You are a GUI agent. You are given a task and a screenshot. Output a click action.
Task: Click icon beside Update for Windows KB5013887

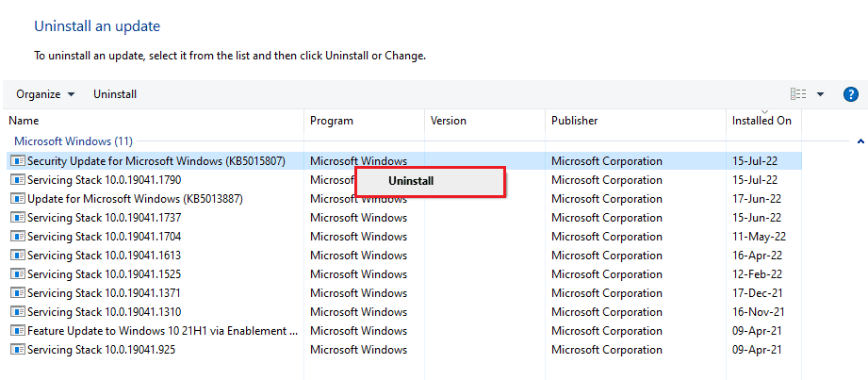pos(18,199)
